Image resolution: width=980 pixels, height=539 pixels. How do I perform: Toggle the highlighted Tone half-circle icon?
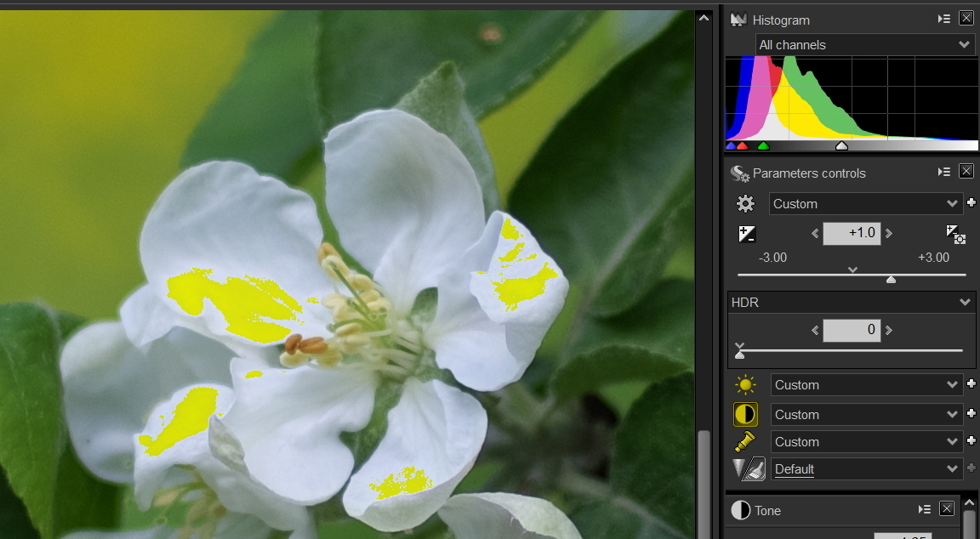tap(745, 414)
